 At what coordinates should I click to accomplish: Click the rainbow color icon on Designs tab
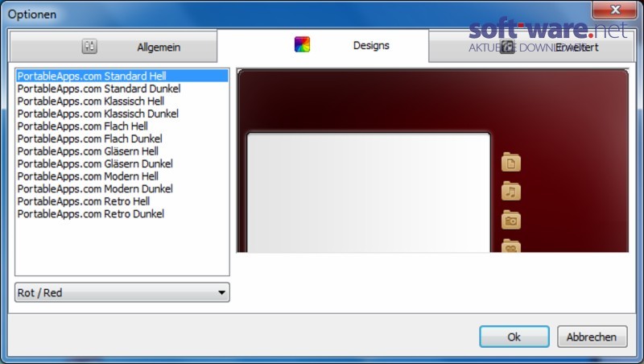tap(303, 44)
